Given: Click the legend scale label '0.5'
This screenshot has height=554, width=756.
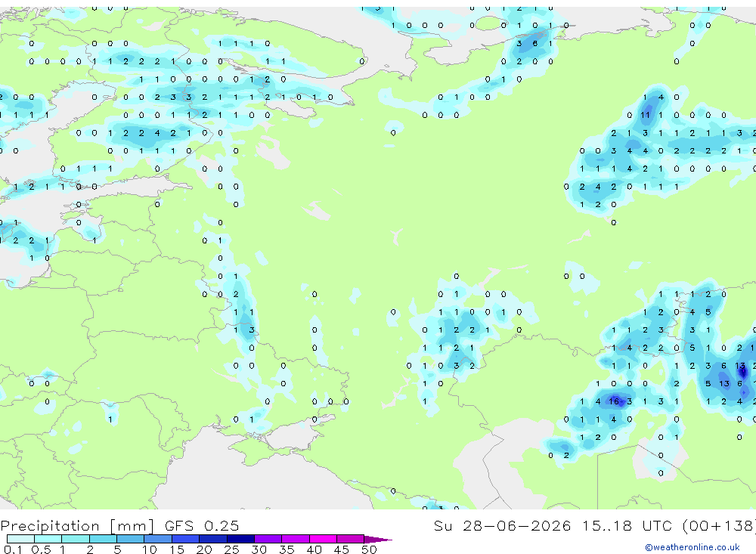Looking at the screenshot, I should (x=41, y=549).
